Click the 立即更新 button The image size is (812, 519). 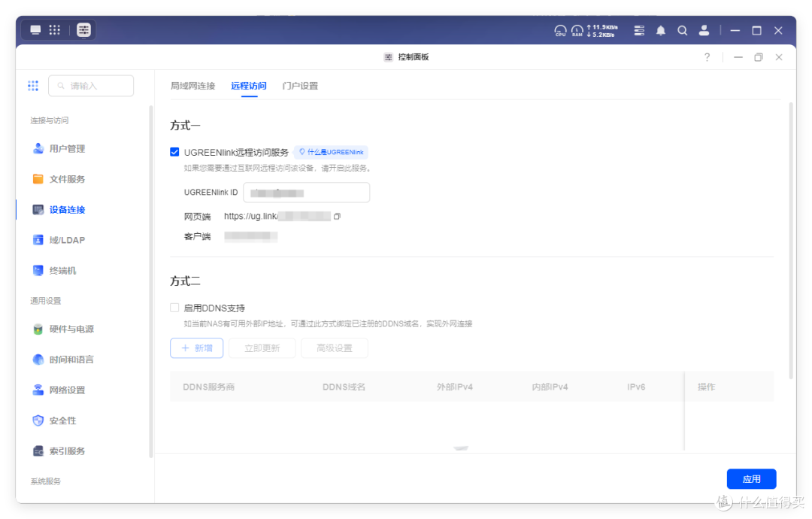[x=262, y=348]
